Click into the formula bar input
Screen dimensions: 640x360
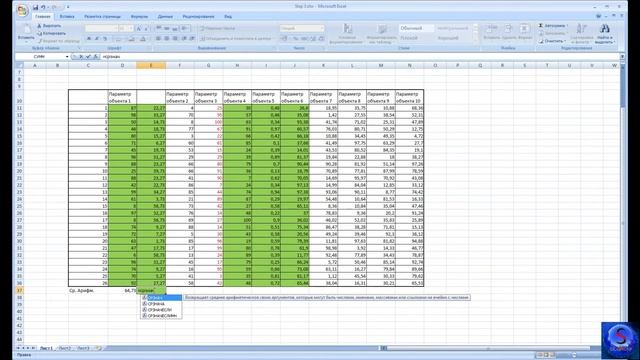[359, 57]
